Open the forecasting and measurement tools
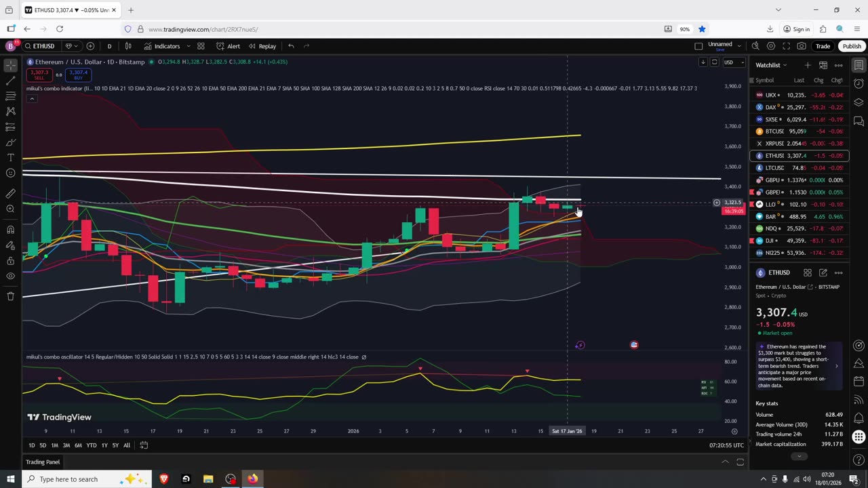 [x=10, y=127]
